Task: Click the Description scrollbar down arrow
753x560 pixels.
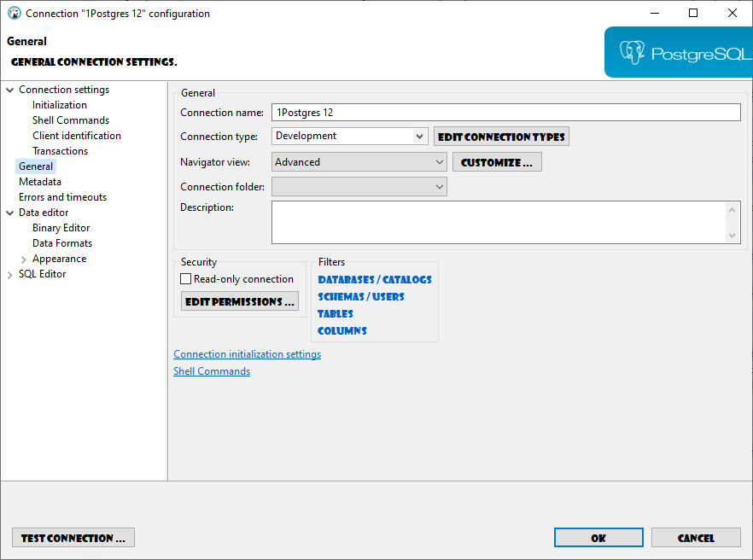Action: [x=732, y=236]
